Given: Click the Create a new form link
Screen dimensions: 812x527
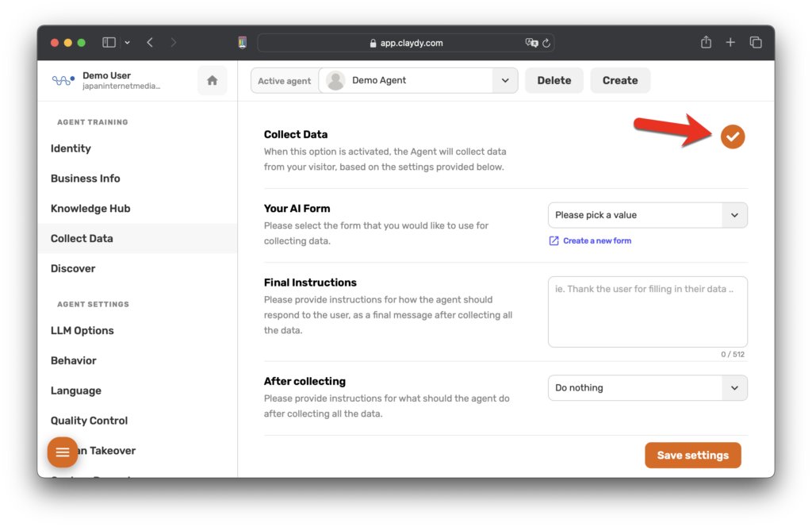Looking at the screenshot, I should tap(596, 240).
